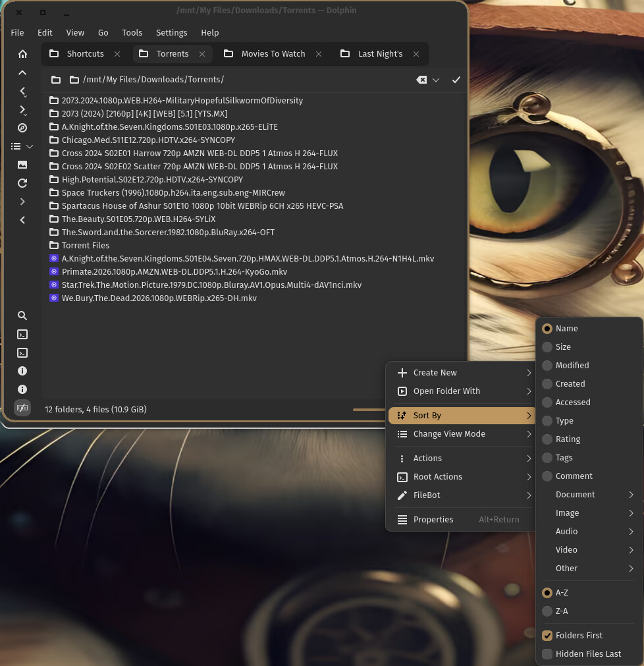Viewport: 644px width, 666px height.
Task: Open the location history dropdown arrow
Action: click(436, 80)
